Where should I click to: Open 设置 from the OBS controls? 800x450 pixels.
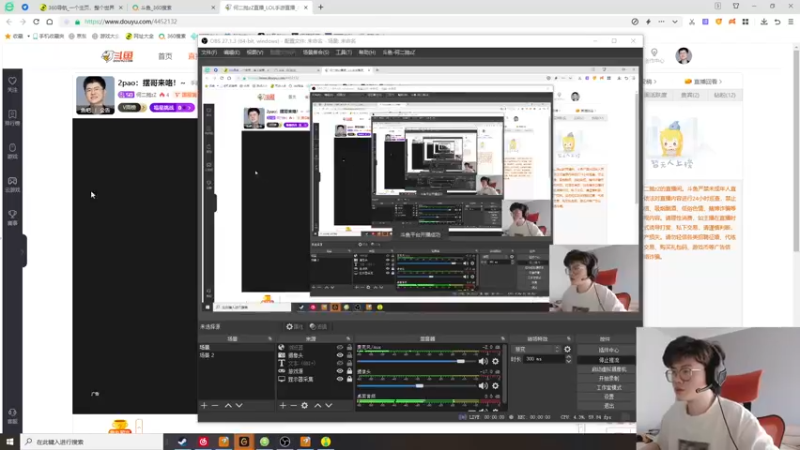608,397
